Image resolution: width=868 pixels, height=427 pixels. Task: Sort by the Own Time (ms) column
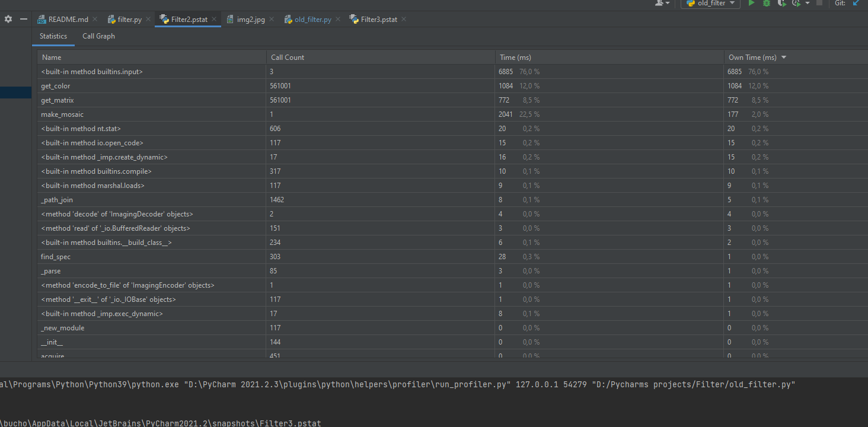pyautogui.click(x=796, y=58)
